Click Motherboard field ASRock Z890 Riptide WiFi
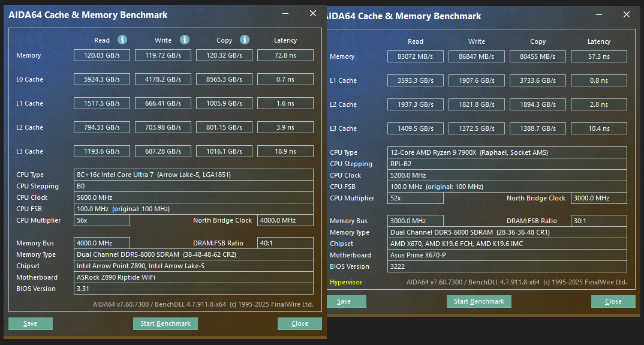 tap(194, 277)
